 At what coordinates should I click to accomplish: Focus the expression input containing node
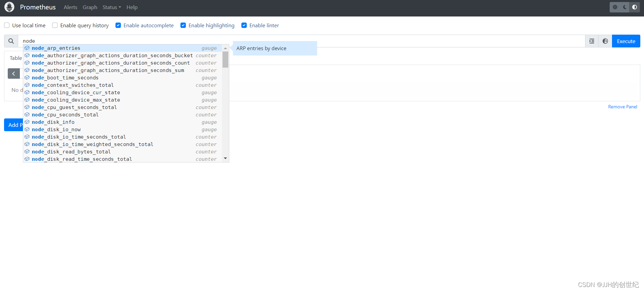tap(301, 41)
